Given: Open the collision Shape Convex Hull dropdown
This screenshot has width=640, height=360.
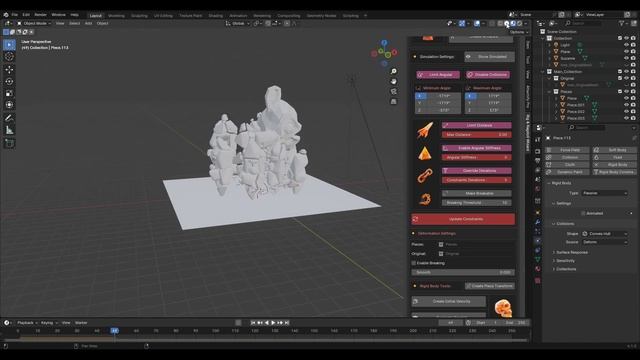Looking at the screenshot, I should [604, 234].
